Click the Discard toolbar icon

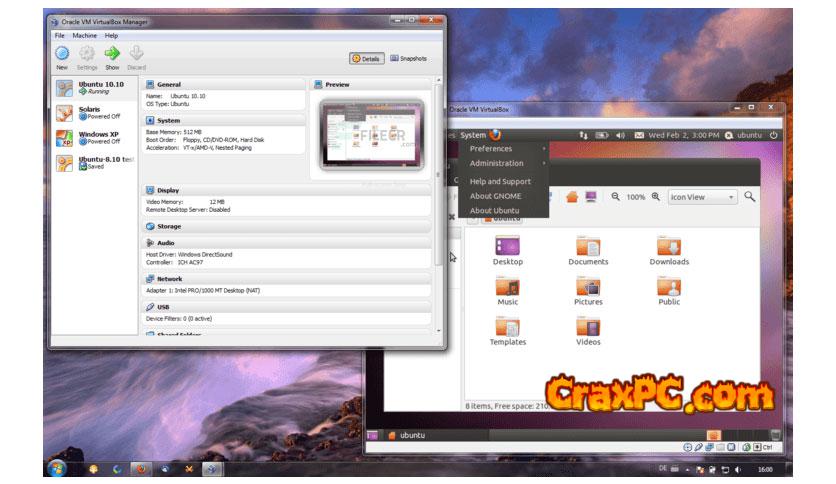pyautogui.click(x=136, y=53)
